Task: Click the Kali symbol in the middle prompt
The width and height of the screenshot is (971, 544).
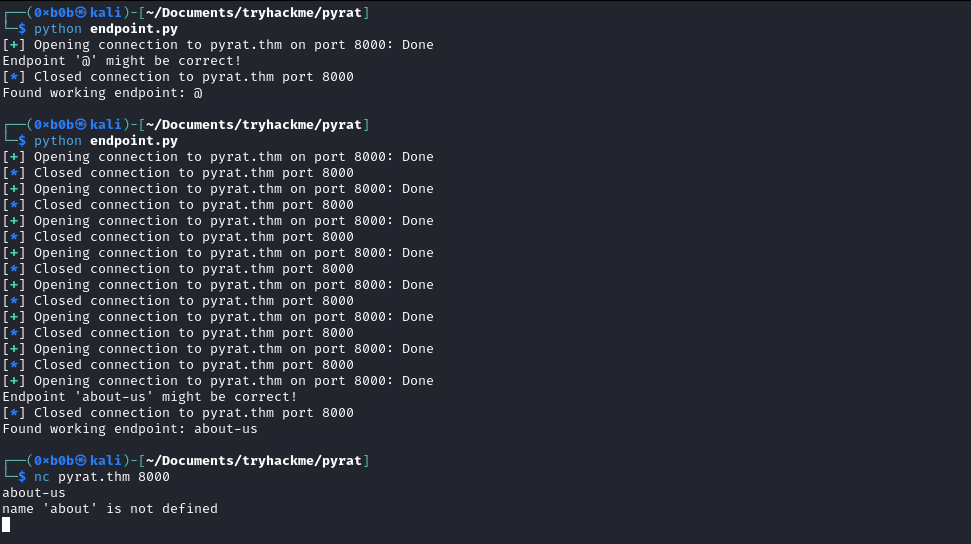Action: click(x=80, y=125)
